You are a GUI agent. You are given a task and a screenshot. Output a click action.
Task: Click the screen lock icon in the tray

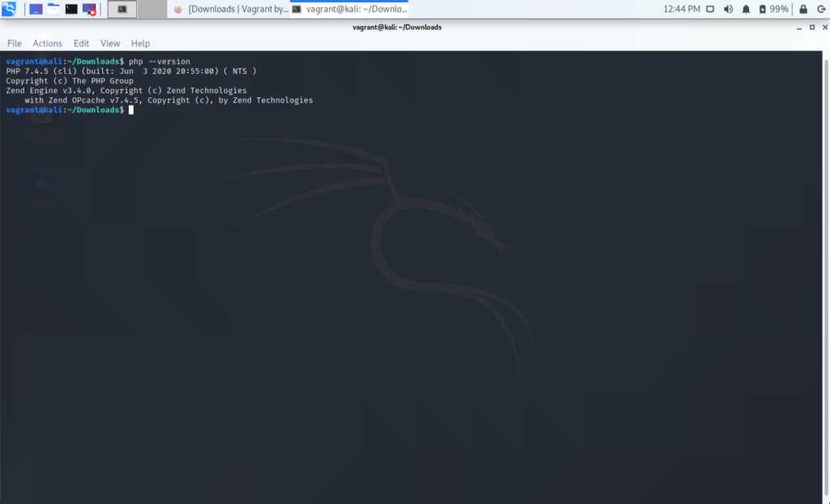[803, 9]
